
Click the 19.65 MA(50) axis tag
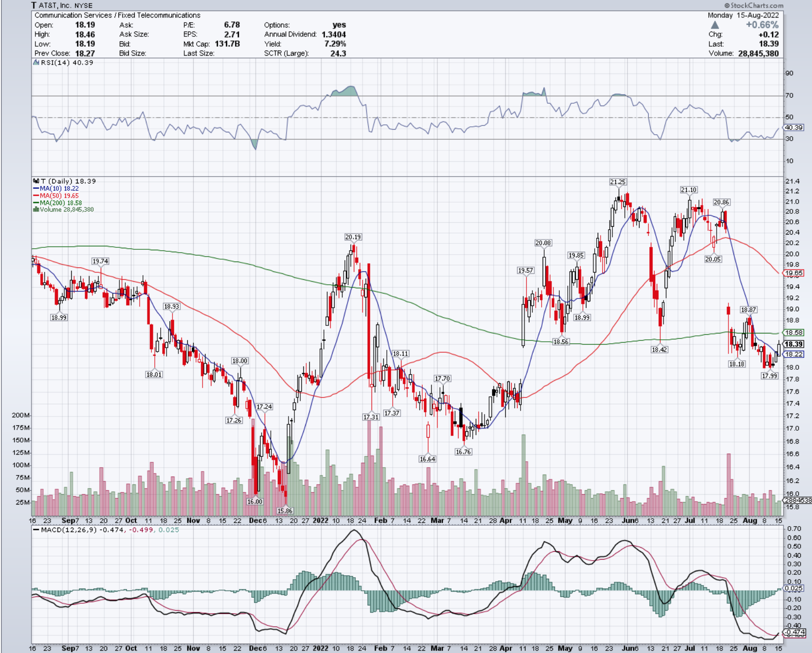pos(793,273)
